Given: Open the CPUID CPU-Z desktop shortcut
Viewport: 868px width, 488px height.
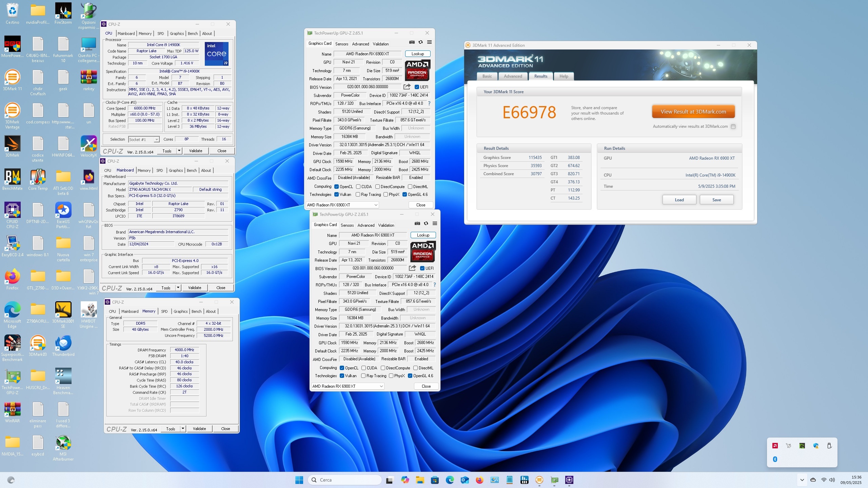Looking at the screenshot, I should tap(12, 215).
